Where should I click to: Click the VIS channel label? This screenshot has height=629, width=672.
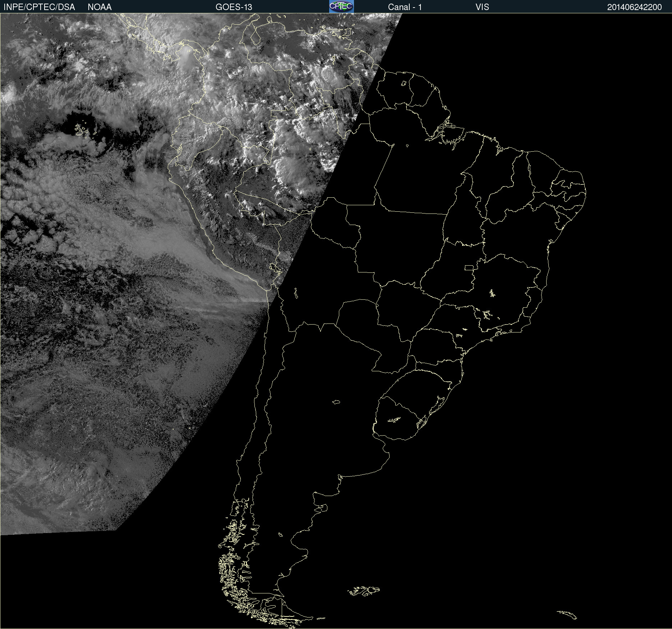tap(482, 7)
